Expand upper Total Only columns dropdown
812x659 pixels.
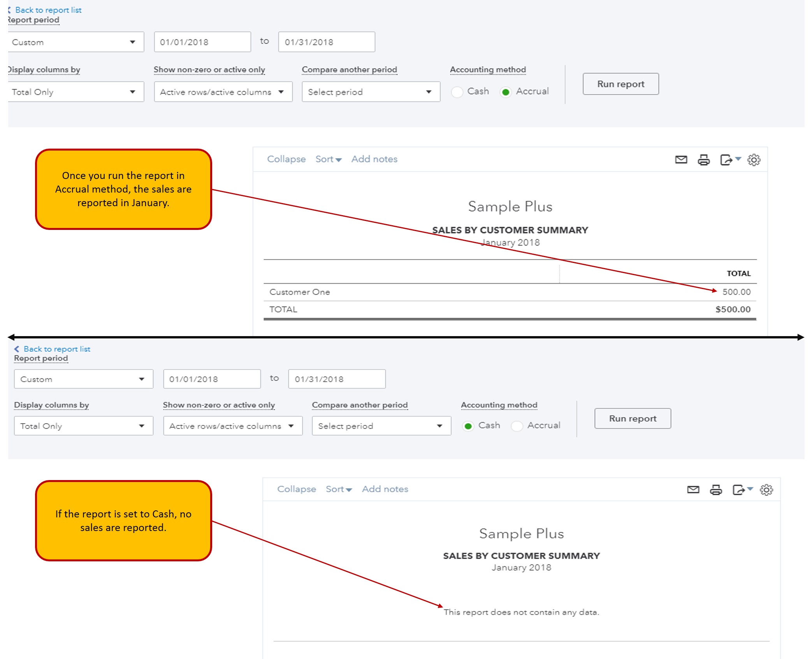pyautogui.click(x=76, y=92)
